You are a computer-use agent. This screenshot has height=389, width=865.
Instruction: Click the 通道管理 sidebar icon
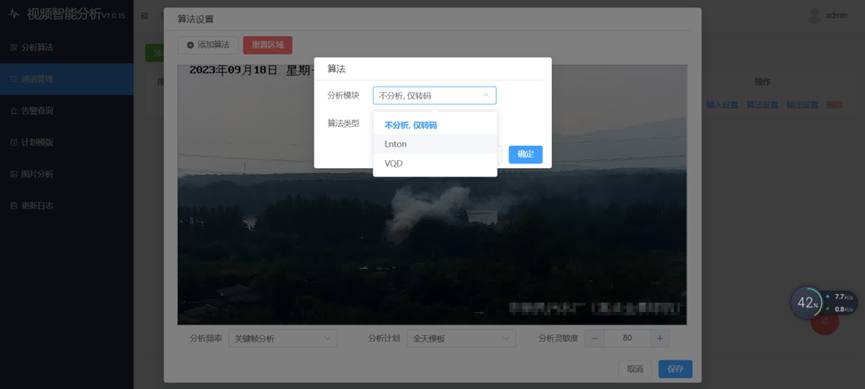(14, 79)
